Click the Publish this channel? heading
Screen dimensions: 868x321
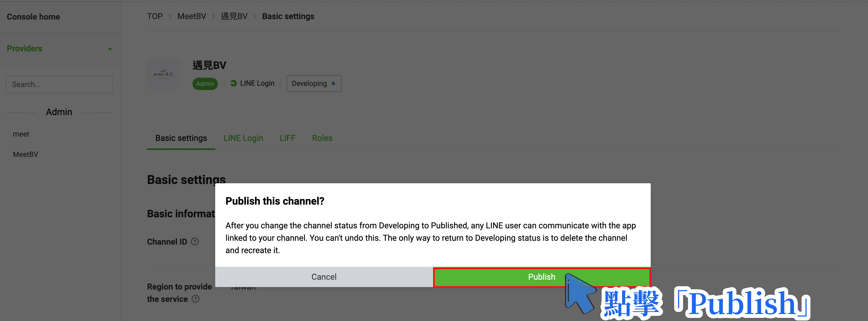click(x=275, y=201)
